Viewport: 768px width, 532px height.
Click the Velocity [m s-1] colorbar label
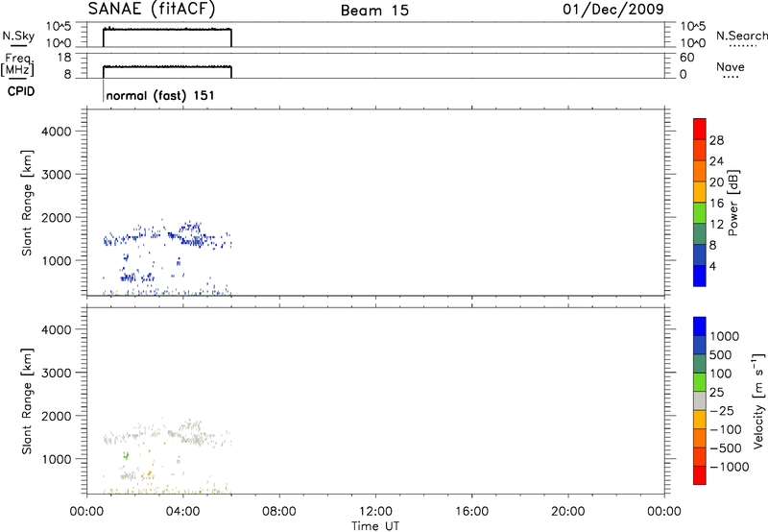point(758,400)
